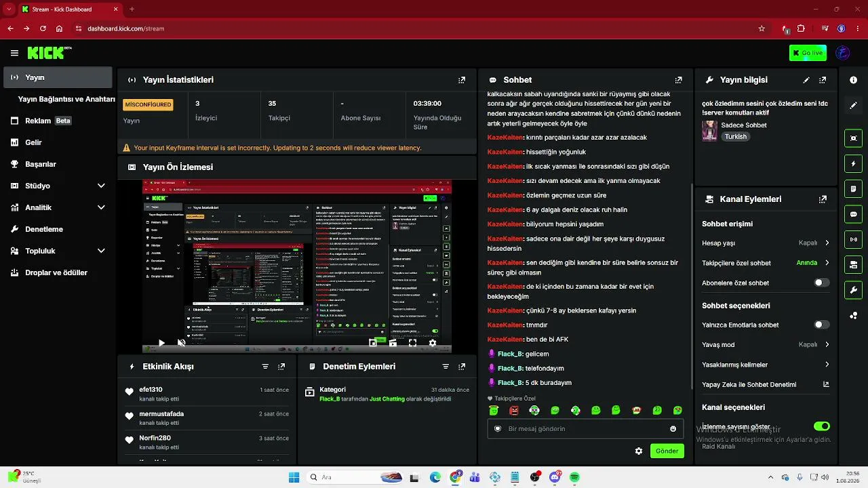
Task: Open the hamburger navigation menu
Action: tap(14, 53)
